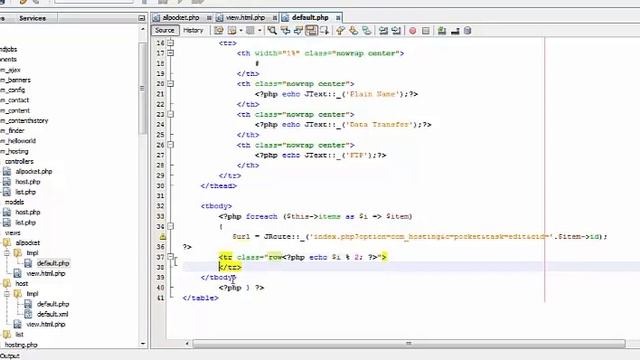Select the alpocket views folder
This screenshot has height=360, width=640.
tap(28, 243)
